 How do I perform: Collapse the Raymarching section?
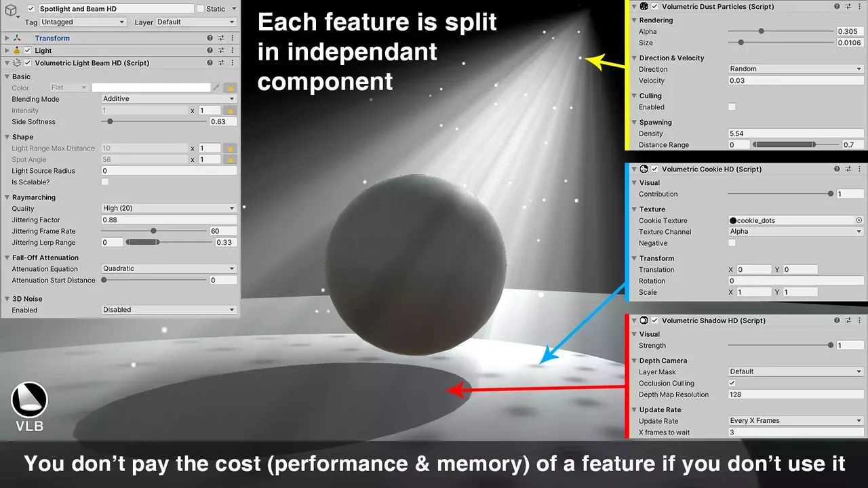[x=7, y=197]
